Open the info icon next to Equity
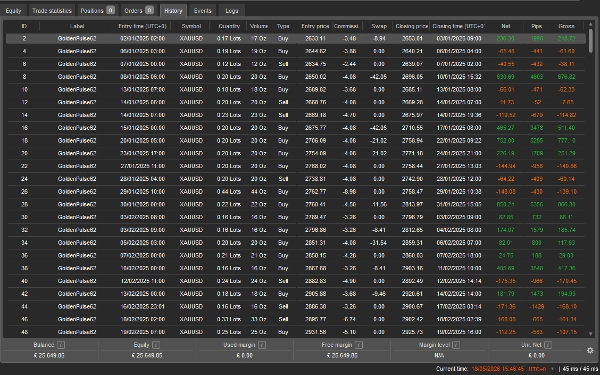600x375 pixels. click(156, 345)
